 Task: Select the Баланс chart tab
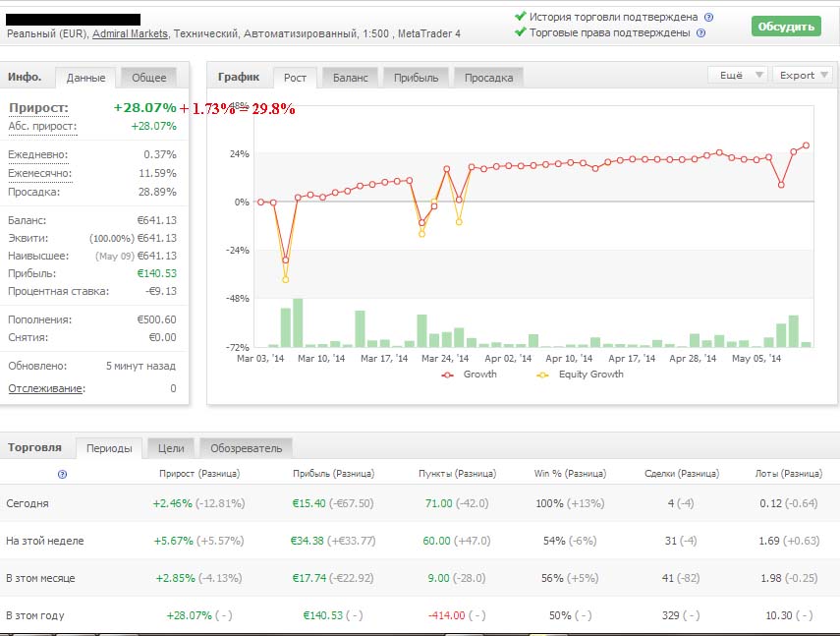[x=351, y=78]
